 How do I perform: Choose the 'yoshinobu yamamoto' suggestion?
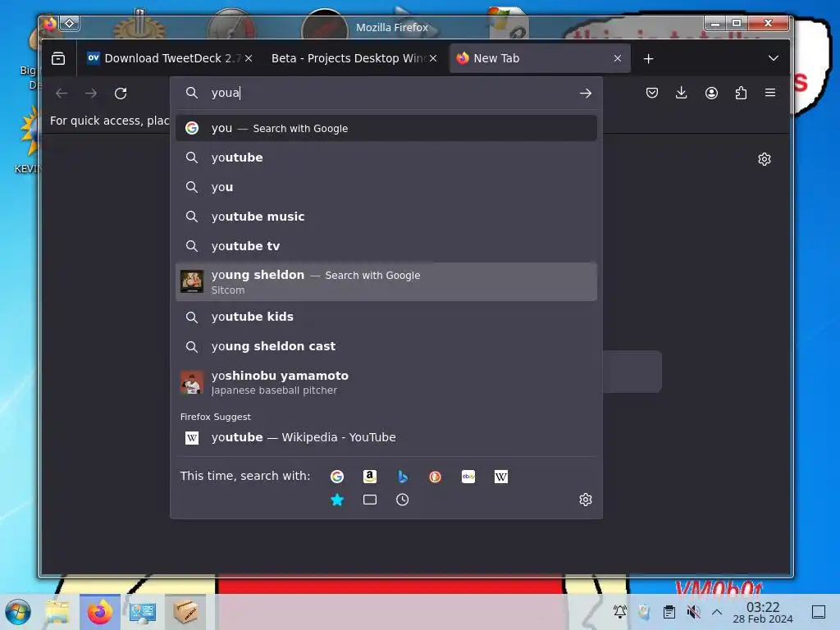[x=386, y=382]
